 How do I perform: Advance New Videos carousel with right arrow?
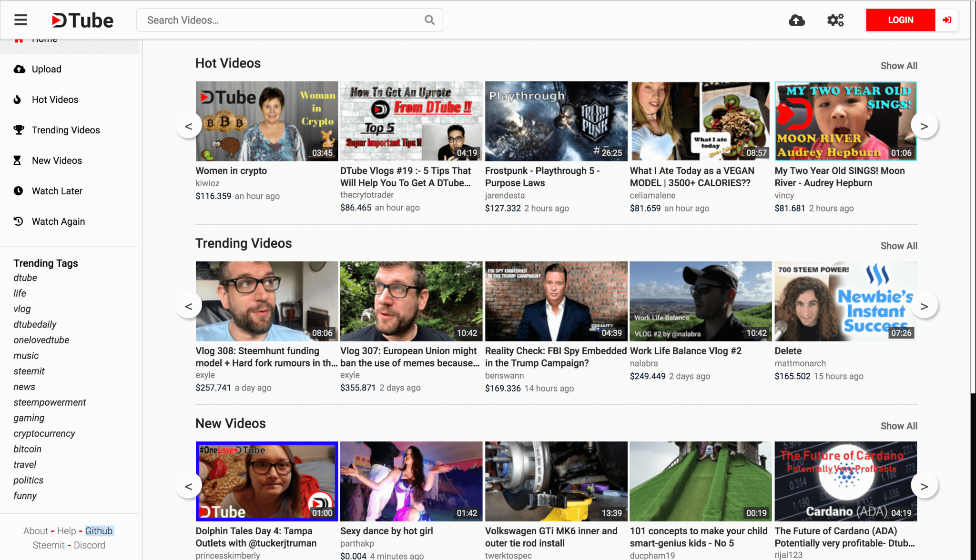924,486
